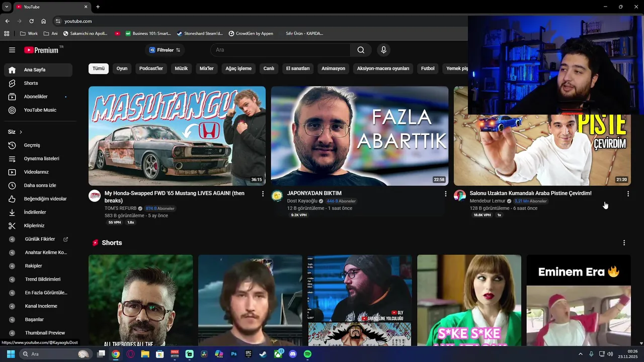Open Shorts section more options menu
The image size is (644, 362).
(x=624, y=243)
